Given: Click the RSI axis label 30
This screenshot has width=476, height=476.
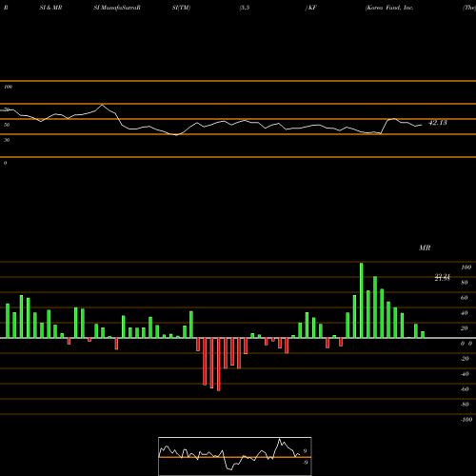Looking at the screenshot, I should click(7, 140).
